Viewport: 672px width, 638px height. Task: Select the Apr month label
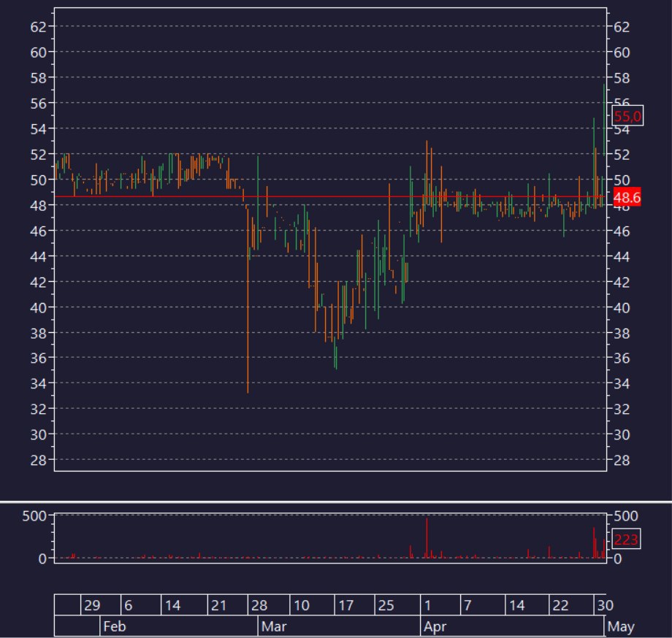435,626
